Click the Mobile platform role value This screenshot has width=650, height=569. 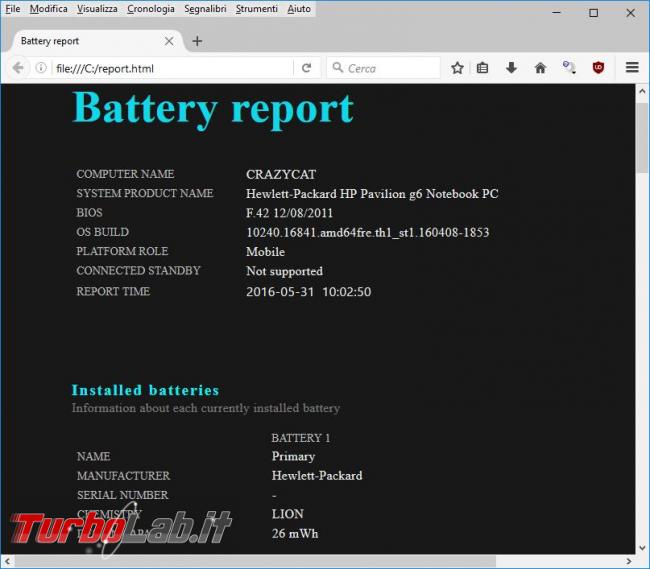point(265,252)
